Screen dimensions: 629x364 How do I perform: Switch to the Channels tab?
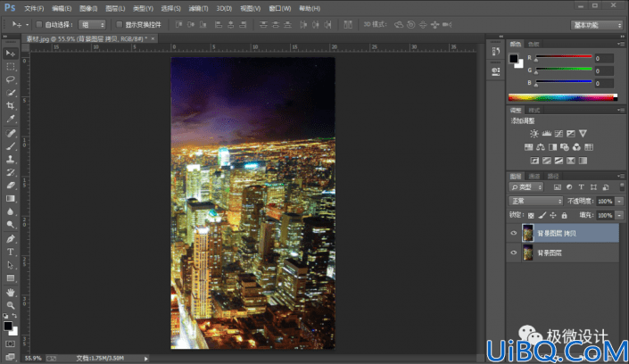pos(534,176)
